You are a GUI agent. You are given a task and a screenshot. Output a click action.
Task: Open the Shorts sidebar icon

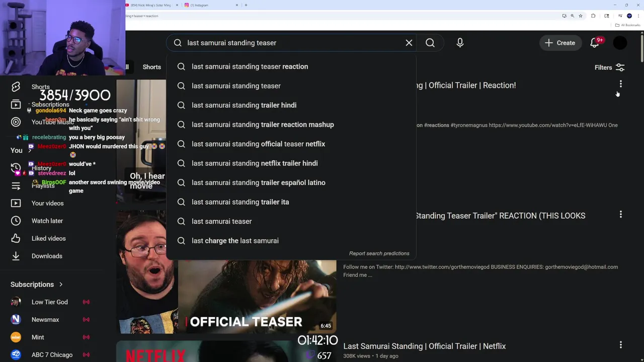pyautogui.click(x=16, y=87)
